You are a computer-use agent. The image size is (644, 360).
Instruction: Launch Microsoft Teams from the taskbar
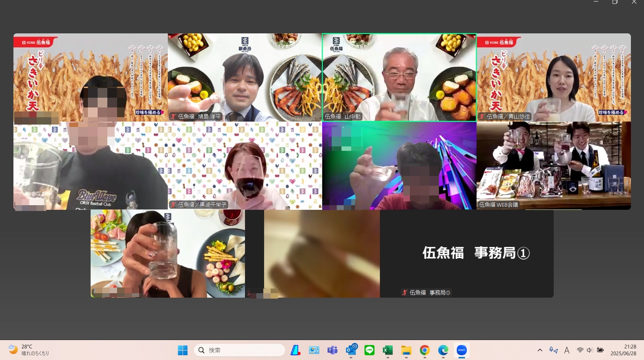[x=332, y=350]
